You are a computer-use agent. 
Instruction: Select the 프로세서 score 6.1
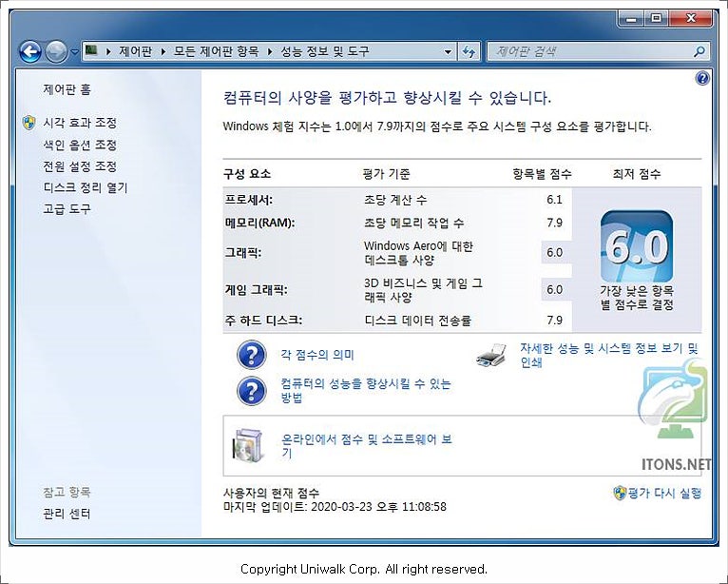point(554,200)
